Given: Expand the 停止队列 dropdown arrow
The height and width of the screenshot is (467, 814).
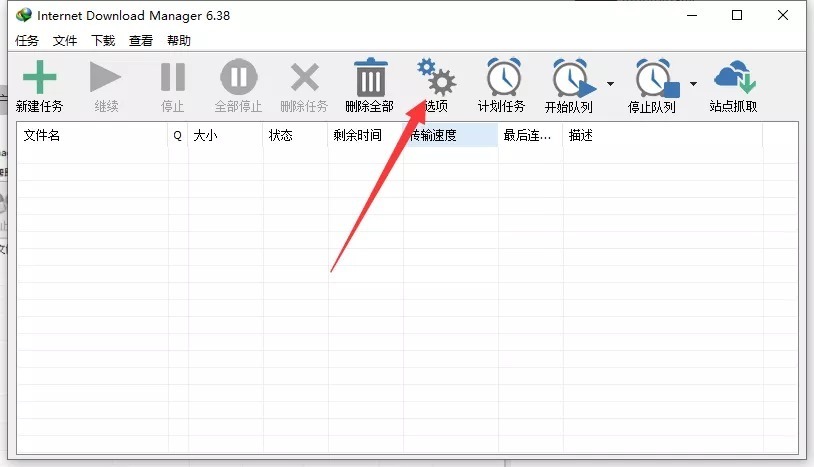Looking at the screenshot, I should 693,84.
